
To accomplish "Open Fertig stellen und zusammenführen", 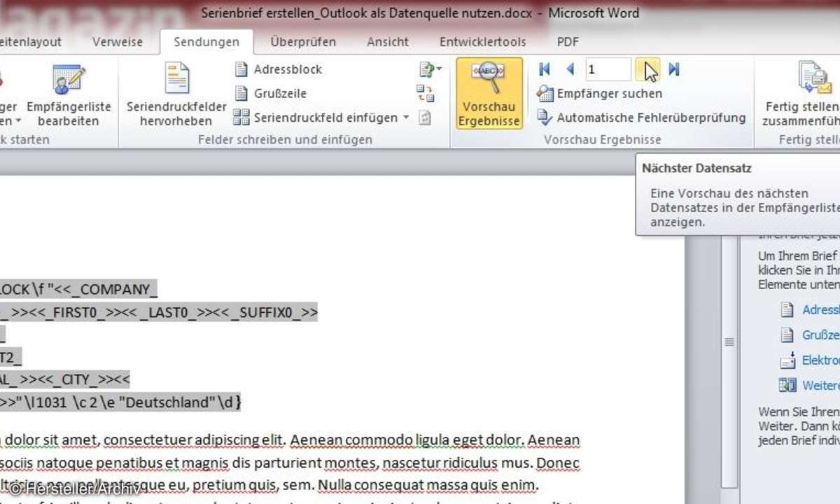I will [x=802, y=94].
